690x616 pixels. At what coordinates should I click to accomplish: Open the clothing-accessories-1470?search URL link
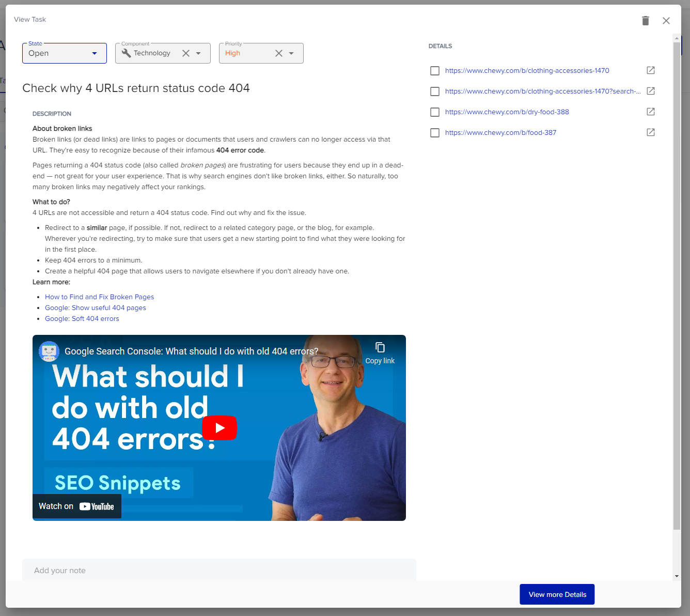click(543, 91)
